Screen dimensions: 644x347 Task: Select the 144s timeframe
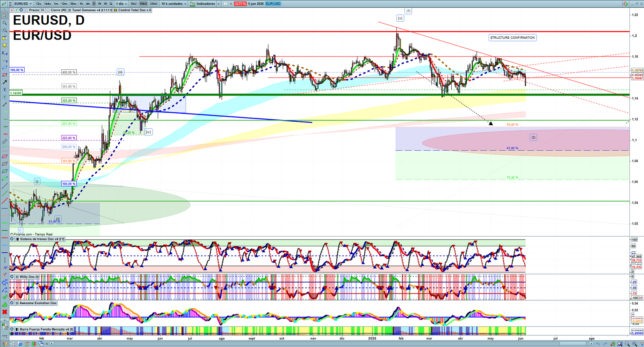point(47,4)
